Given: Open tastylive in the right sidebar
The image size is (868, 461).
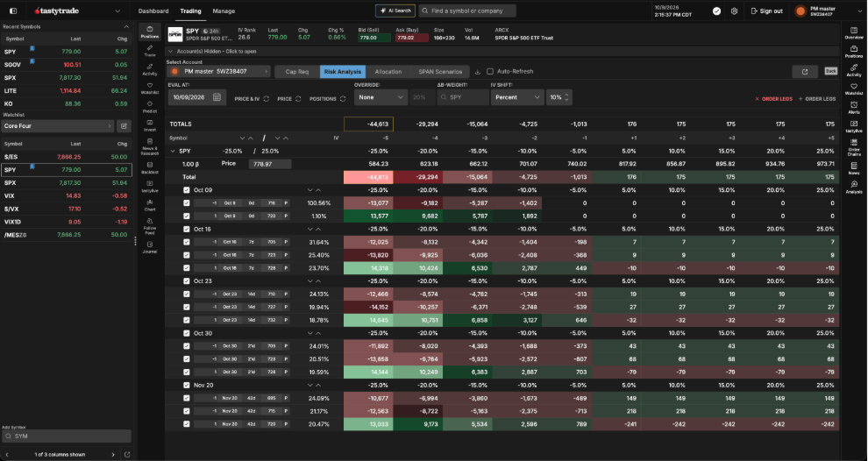Looking at the screenshot, I should pos(854,126).
